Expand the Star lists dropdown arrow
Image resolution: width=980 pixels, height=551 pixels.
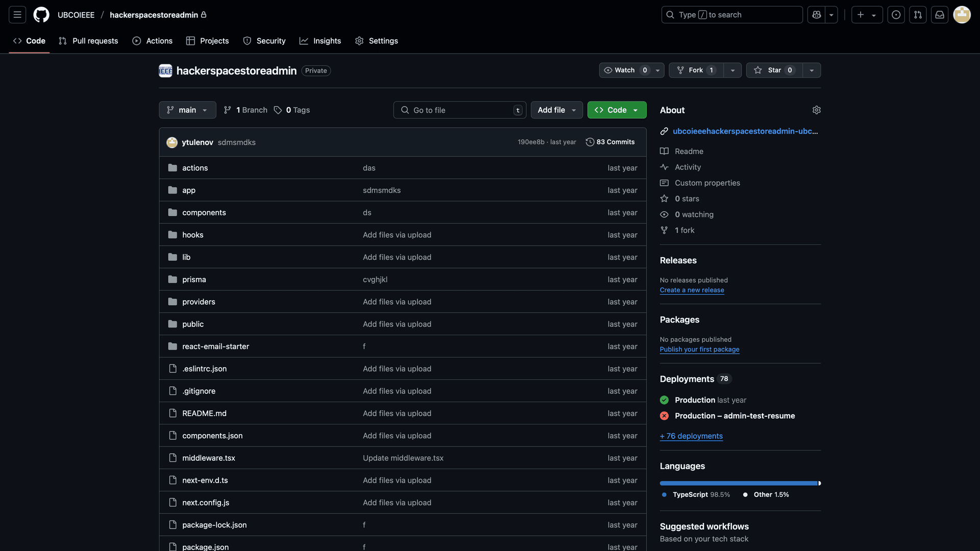(812, 70)
